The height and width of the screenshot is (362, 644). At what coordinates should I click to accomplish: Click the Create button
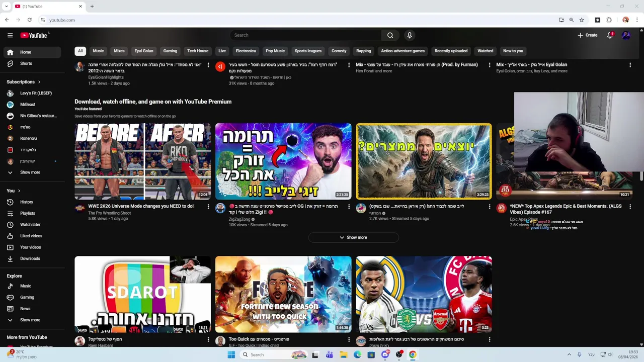click(588, 35)
